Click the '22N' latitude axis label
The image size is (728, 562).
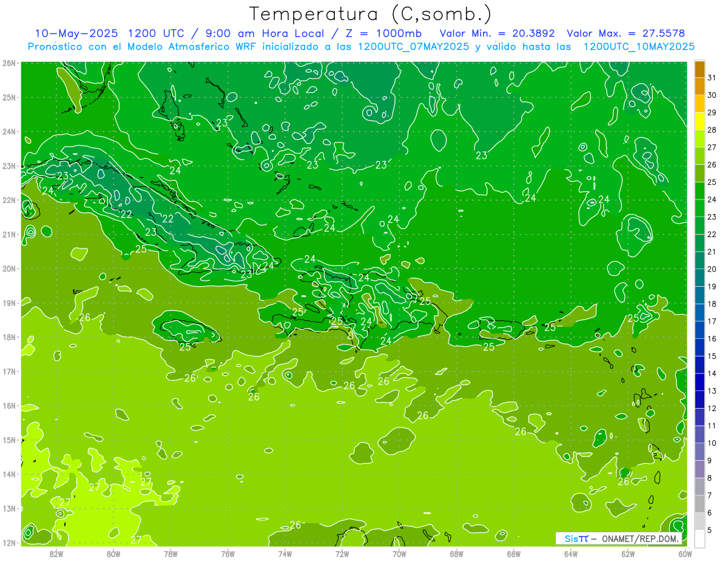[9, 200]
